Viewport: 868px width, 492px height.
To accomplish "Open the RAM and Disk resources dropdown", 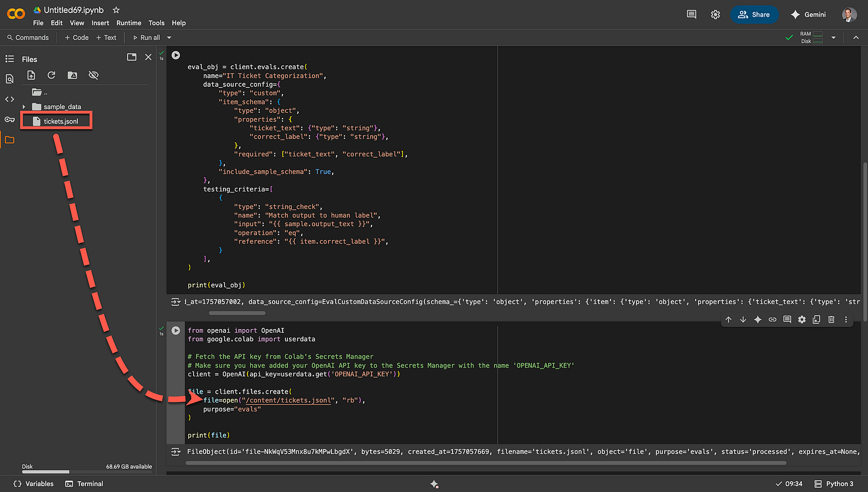I will [833, 38].
